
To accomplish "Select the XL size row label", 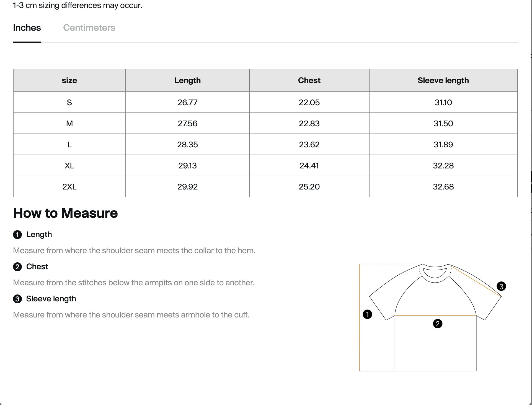I will click(x=69, y=166).
